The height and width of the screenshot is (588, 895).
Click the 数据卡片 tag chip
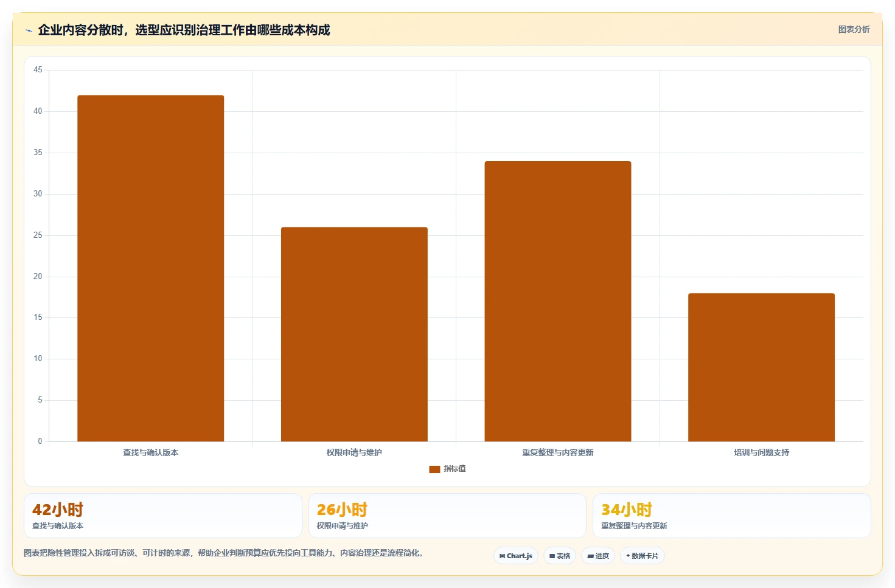(642, 556)
